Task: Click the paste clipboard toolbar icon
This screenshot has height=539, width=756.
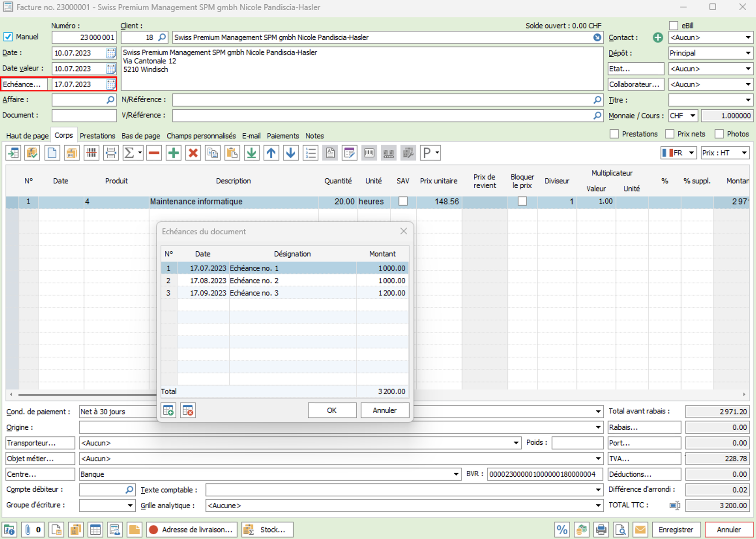Action: click(232, 153)
